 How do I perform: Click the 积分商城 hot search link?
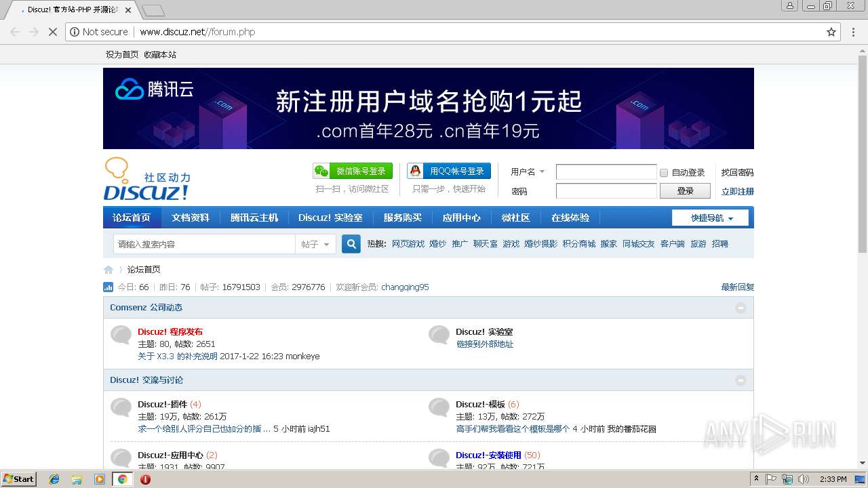(579, 244)
